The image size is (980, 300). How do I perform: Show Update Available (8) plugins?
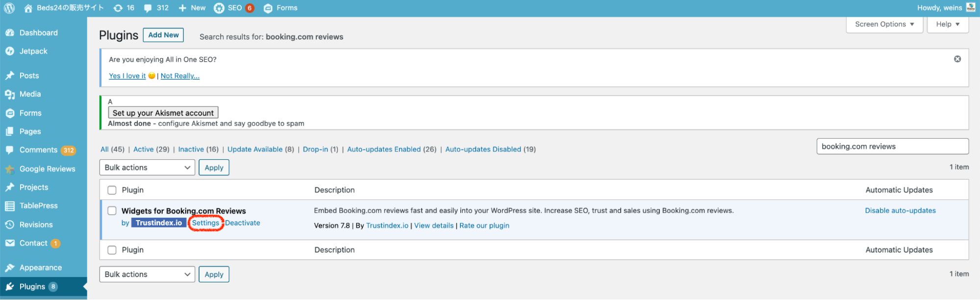(255, 150)
